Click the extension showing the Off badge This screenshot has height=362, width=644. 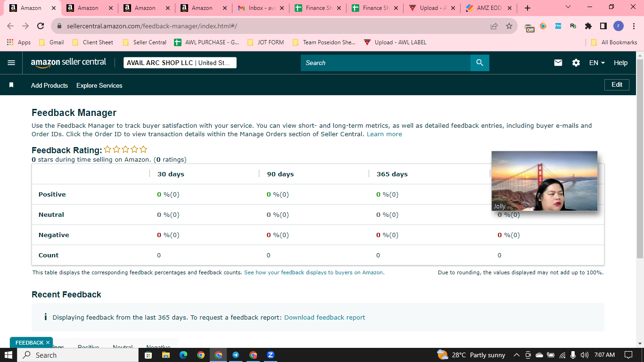(529, 27)
